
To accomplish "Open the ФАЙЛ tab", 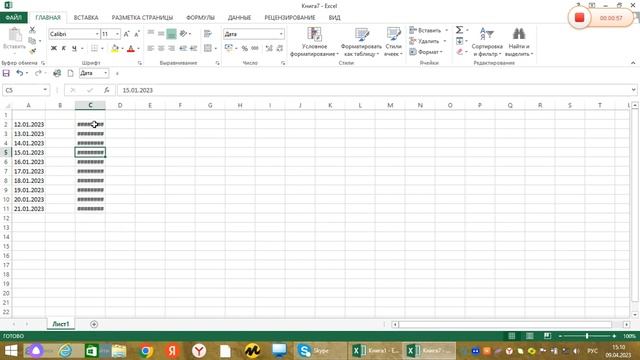I will coord(13,18).
